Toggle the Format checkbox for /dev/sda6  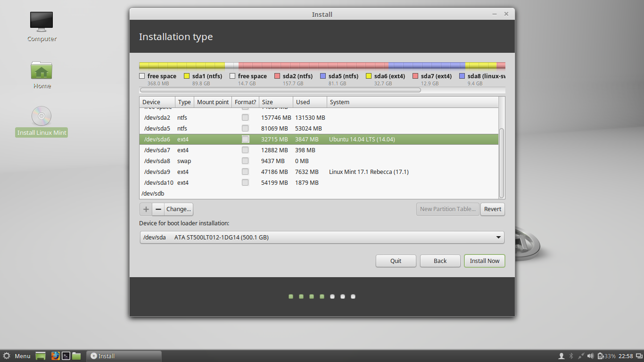point(245,139)
